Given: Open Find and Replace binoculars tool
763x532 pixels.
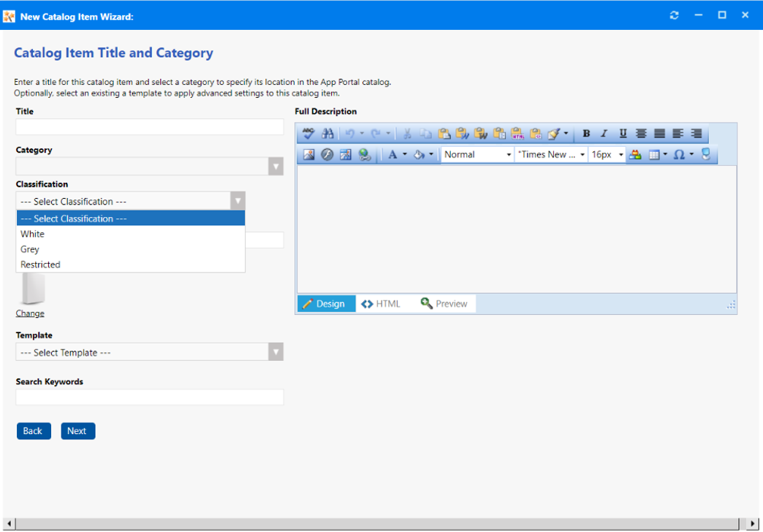Looking at the screenshot, I should 327,134.
